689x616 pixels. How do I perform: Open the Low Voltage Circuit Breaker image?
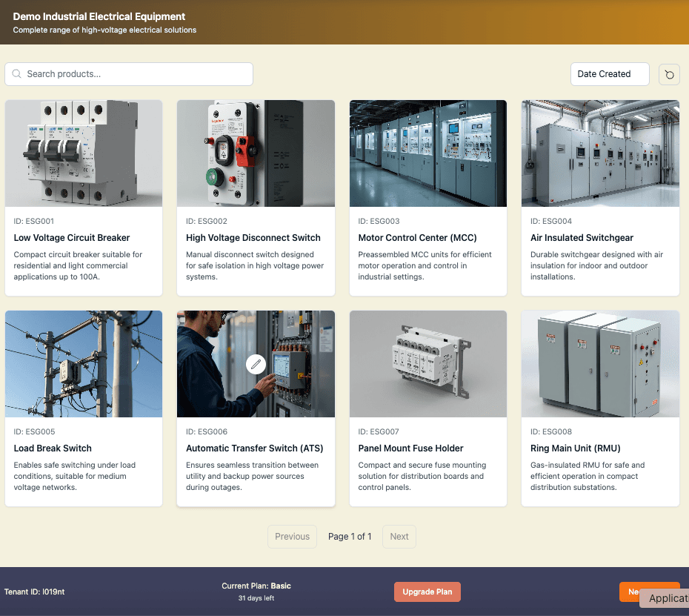pyautogui.click(x=84, y=153)
